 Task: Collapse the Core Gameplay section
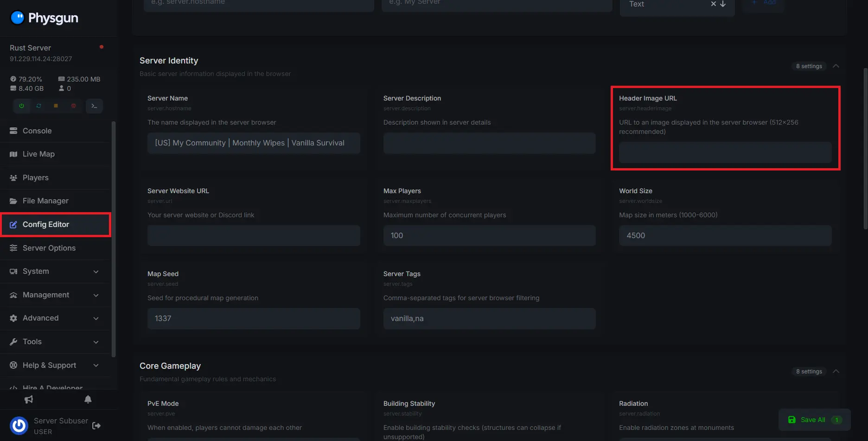point(836,372)
